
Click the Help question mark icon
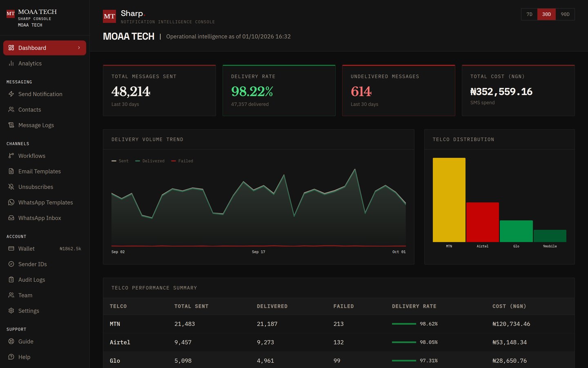[11, 357]
